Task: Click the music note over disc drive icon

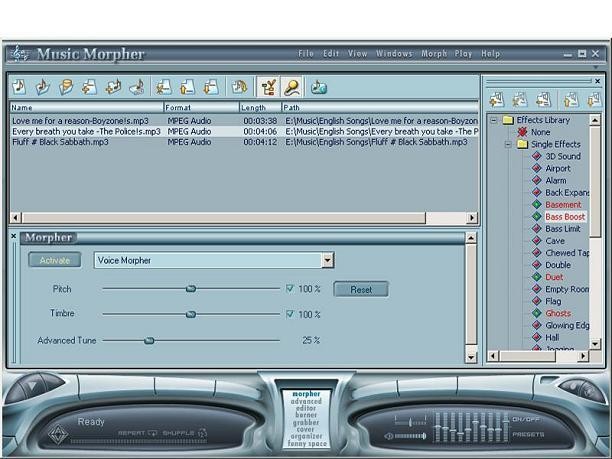Action: pyautogui.click(x=137, y=87)
